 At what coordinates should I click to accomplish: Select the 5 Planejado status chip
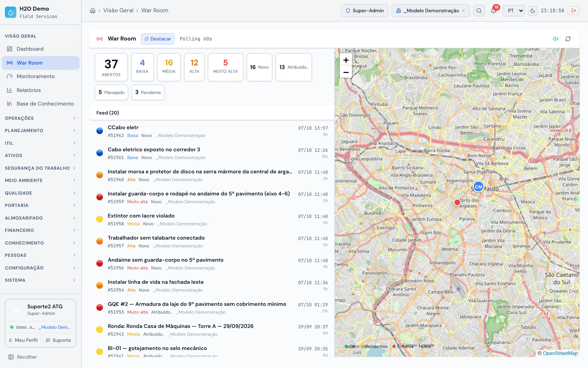[111, 92]
